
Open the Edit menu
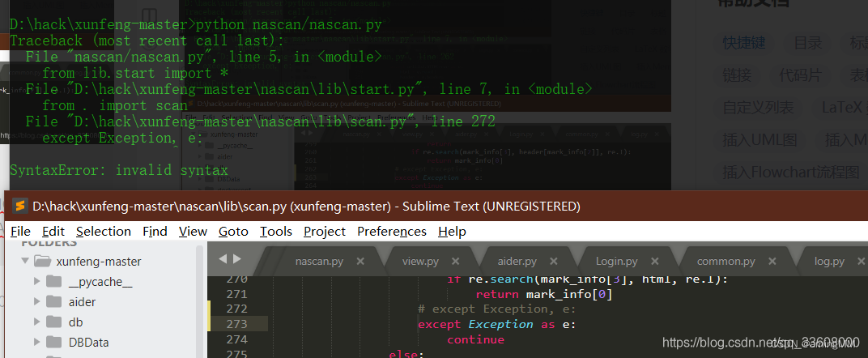pyautogui.click(x=53, y=232)
